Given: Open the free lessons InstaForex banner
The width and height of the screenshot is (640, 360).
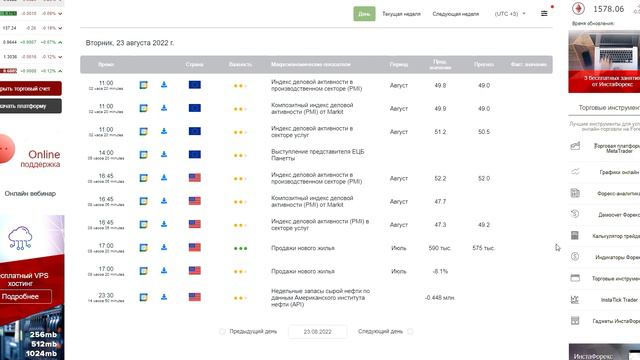Looking at the screenshot, I should 604,62.
